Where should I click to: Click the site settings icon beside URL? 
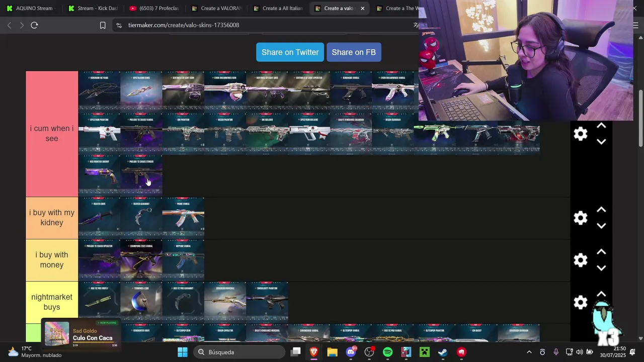(118, 25)
